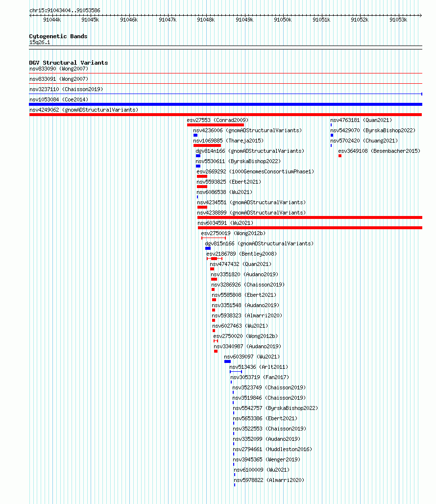This screenshot has width=436, height=504.
Task: Click the Cytogenetic Bands track heading
Action: pyautogui.click(x=58, y=36)
